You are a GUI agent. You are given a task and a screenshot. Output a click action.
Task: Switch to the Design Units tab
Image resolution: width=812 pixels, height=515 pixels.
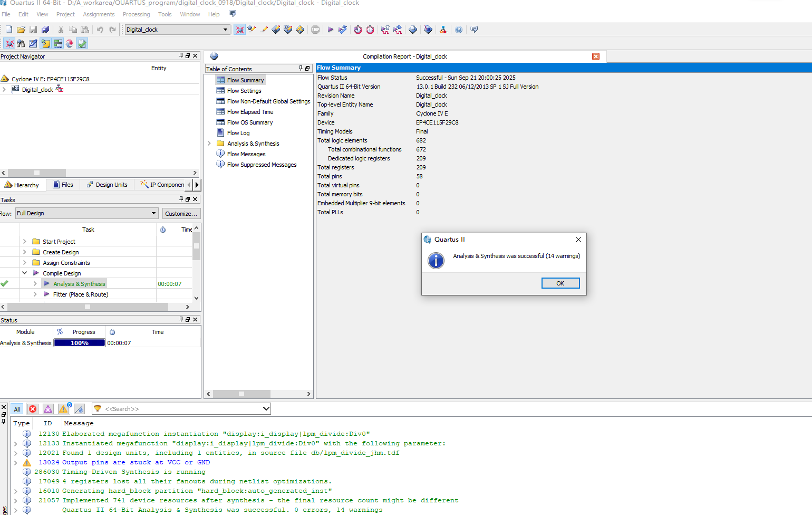(107, 185)
